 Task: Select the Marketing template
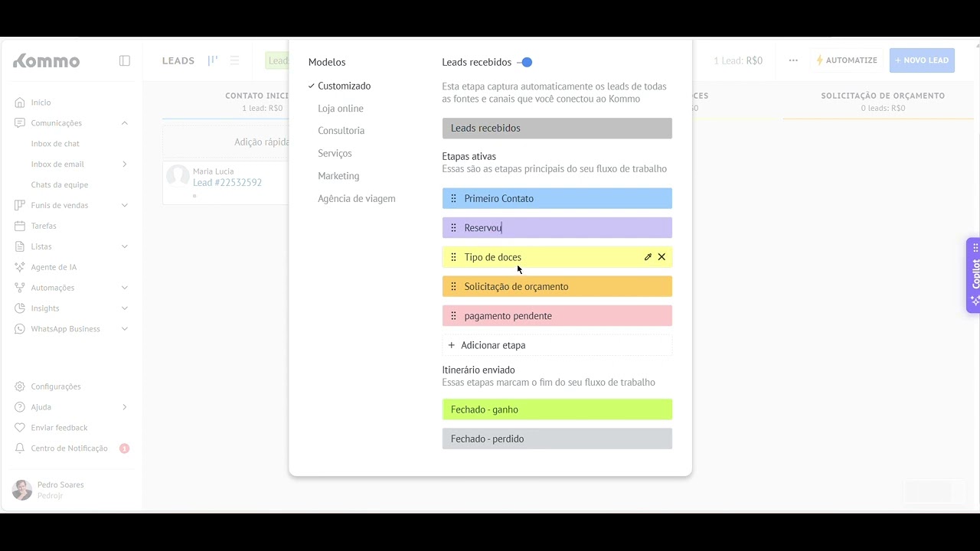[338, 176]
